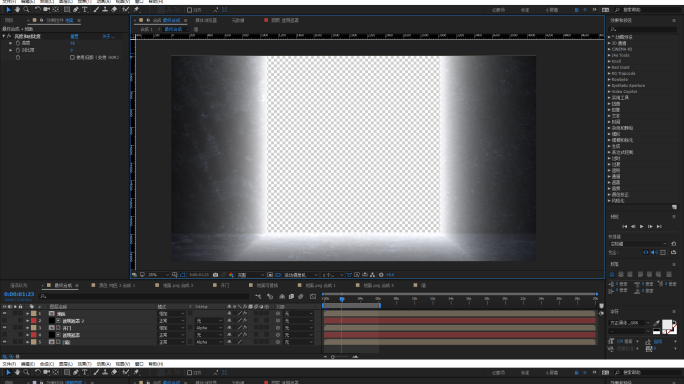The image size is (684, 384).
Task: Select the Puppet Pin tool
Action: (x=137, y=9)
